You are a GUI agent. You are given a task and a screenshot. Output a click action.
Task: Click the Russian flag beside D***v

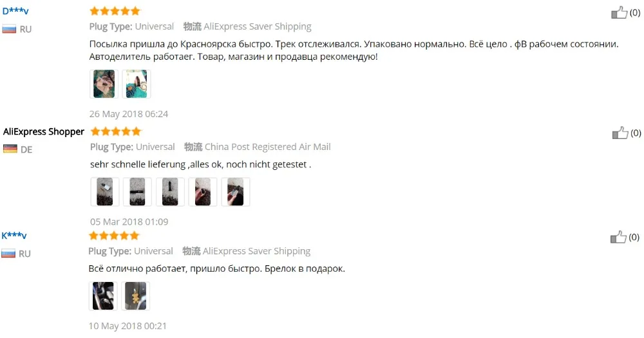pyautogui.click(x=9, y=29)
